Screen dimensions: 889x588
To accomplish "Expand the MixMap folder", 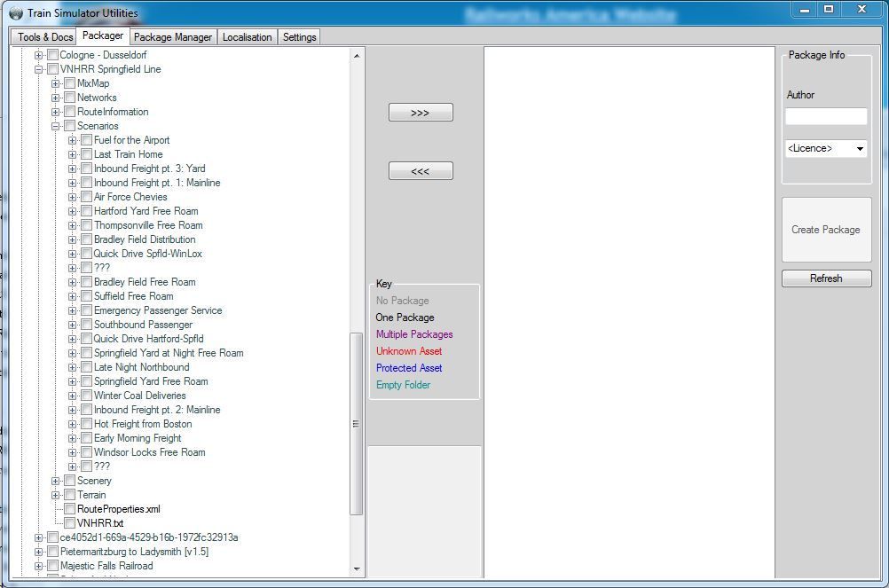I will coord(56,84).
